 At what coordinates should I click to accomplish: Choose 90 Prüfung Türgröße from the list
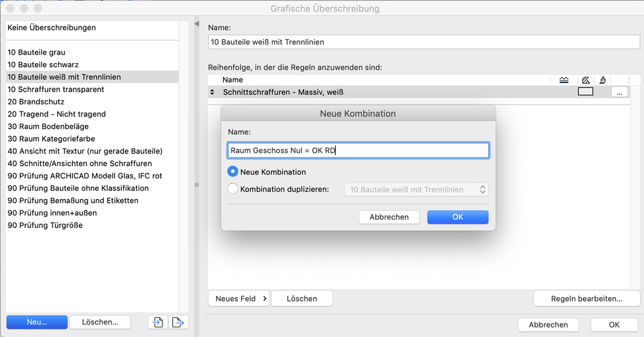[x=45, y=225]
